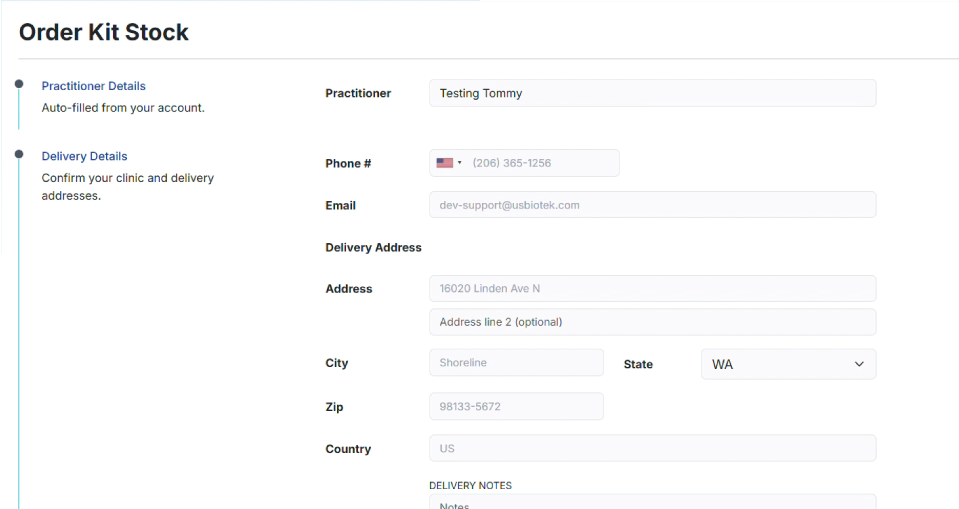Click the DELIVERY NOTES label
This screenshot has height=509, width=959.
[x=470, y=485]
